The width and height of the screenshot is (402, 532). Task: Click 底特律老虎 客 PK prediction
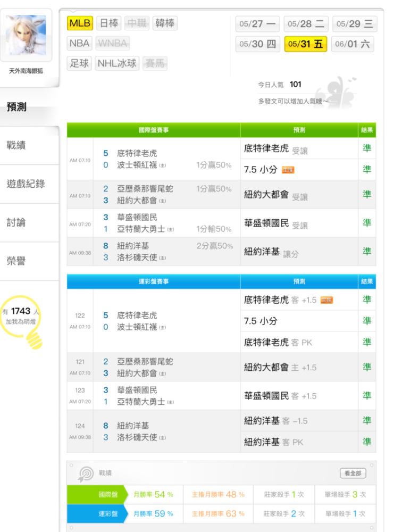click(278, 342)
